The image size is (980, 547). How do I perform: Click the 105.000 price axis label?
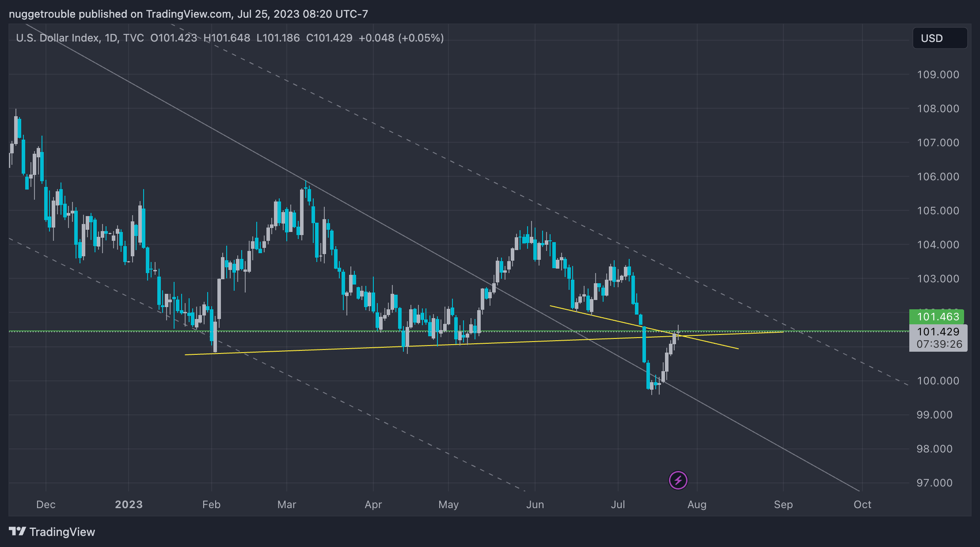(938, 211)
